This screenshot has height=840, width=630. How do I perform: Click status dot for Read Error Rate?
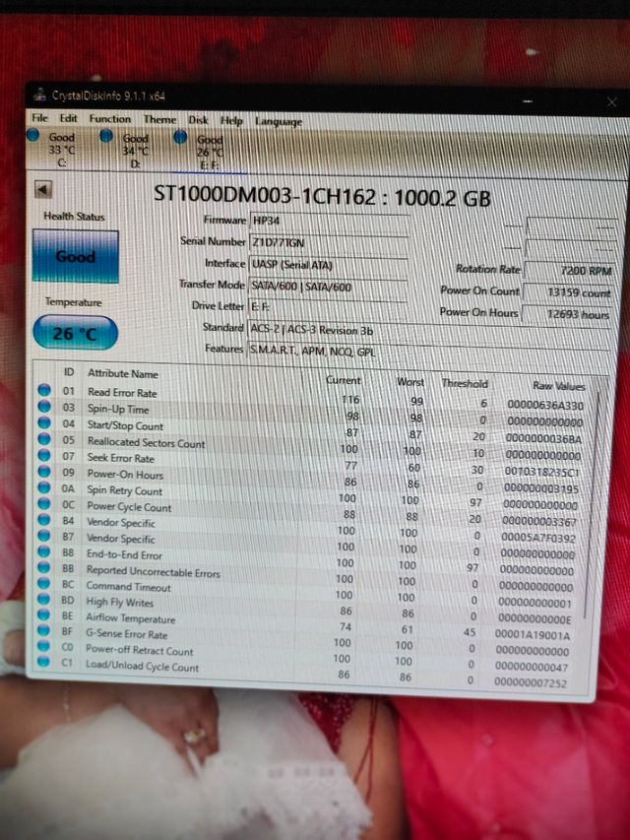coord(44,390)
